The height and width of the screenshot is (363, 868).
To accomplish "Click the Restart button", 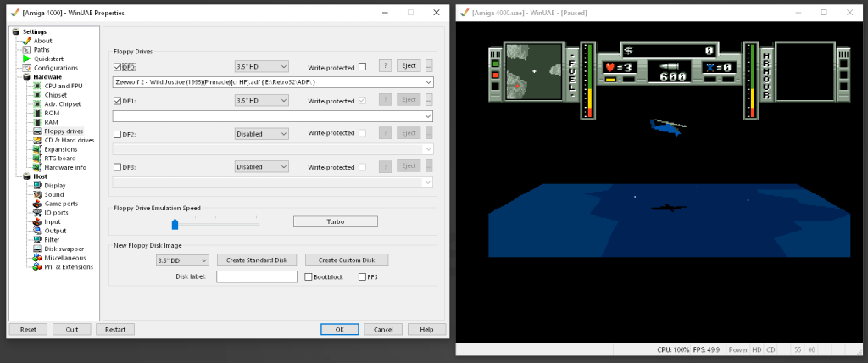I will coord(115,329).
